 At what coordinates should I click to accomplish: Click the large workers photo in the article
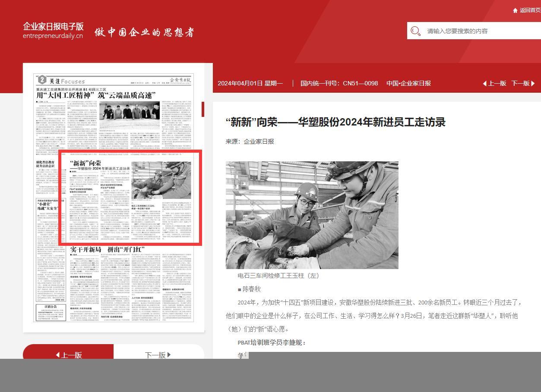(x=312, y=215)
